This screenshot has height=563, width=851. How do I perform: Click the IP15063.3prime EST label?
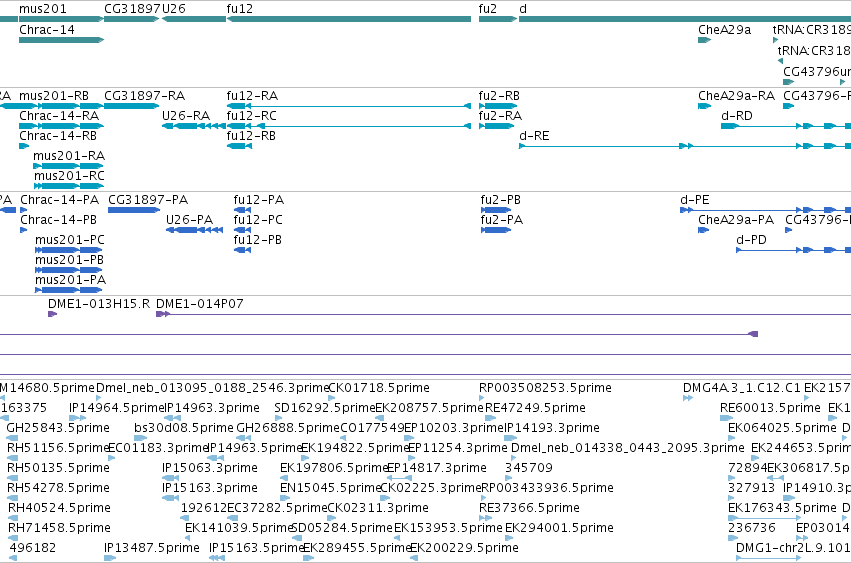tap(210, 469)
